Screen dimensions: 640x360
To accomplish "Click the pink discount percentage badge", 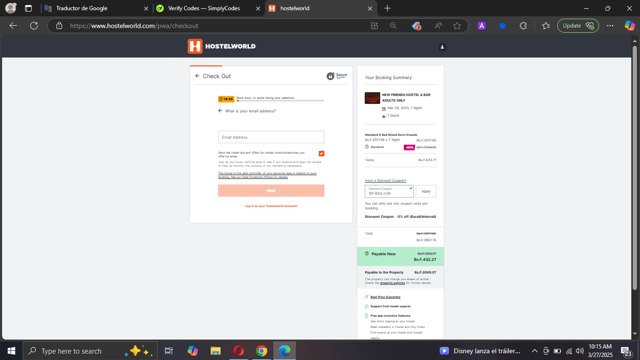I will [x=409, y=147].
